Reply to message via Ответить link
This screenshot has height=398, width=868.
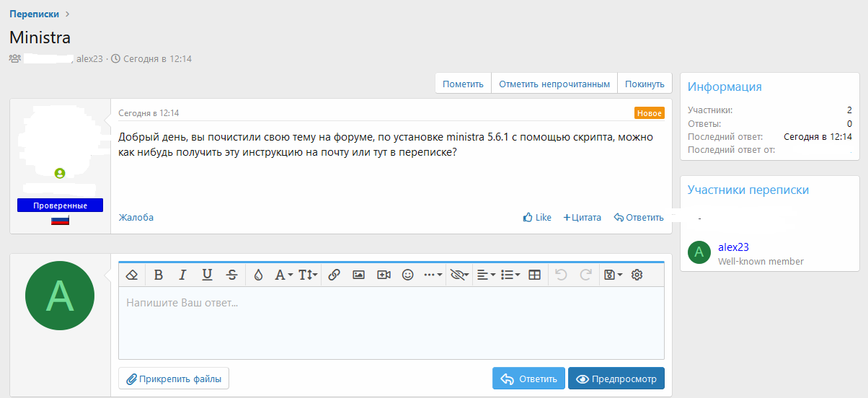click(639, 217)
